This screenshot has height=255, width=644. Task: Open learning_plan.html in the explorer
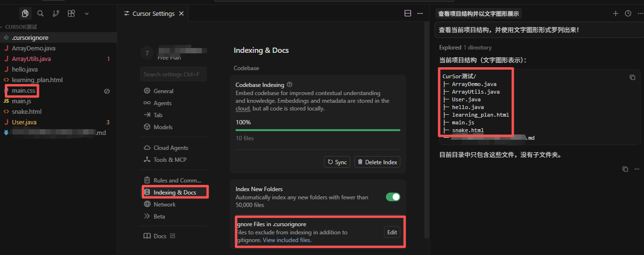pos(58,80)
